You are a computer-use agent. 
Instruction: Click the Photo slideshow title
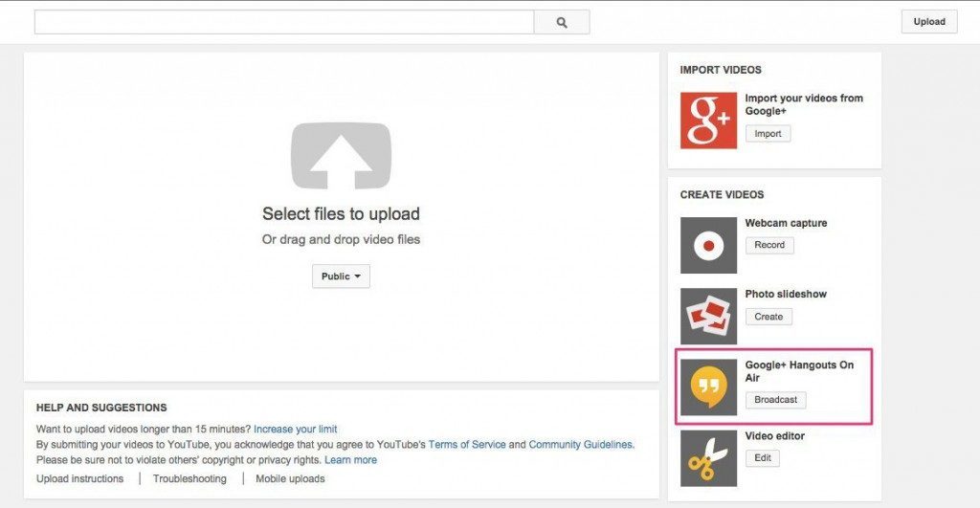point(786,295)
